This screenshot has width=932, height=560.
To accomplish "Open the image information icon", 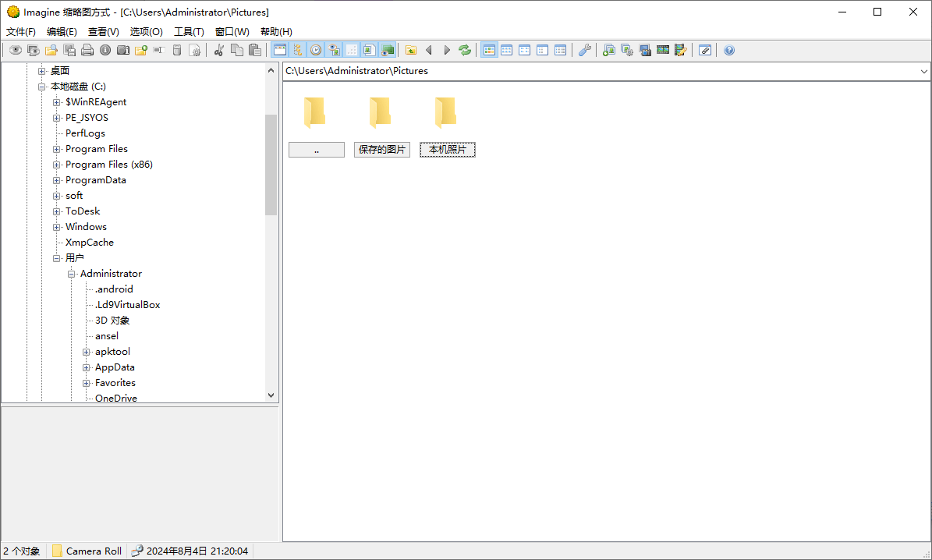I will tap(105, 49).
